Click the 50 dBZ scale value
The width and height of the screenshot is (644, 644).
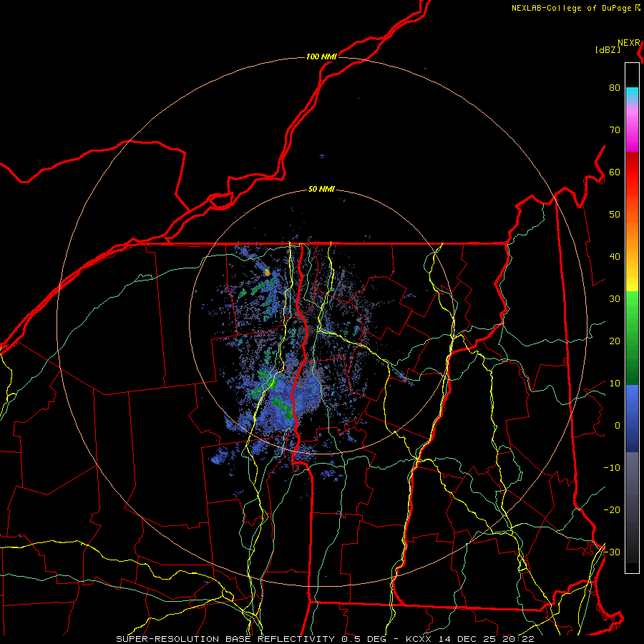[615, 215]
